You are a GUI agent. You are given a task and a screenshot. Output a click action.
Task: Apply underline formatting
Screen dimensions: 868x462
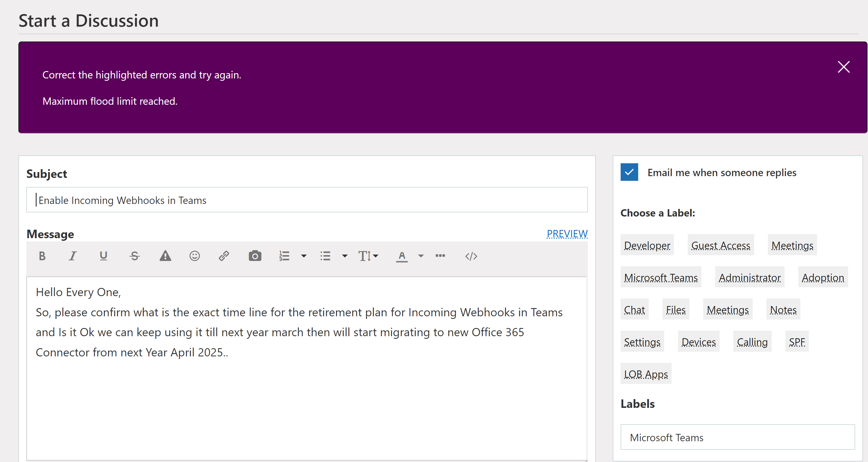point(103,256)
